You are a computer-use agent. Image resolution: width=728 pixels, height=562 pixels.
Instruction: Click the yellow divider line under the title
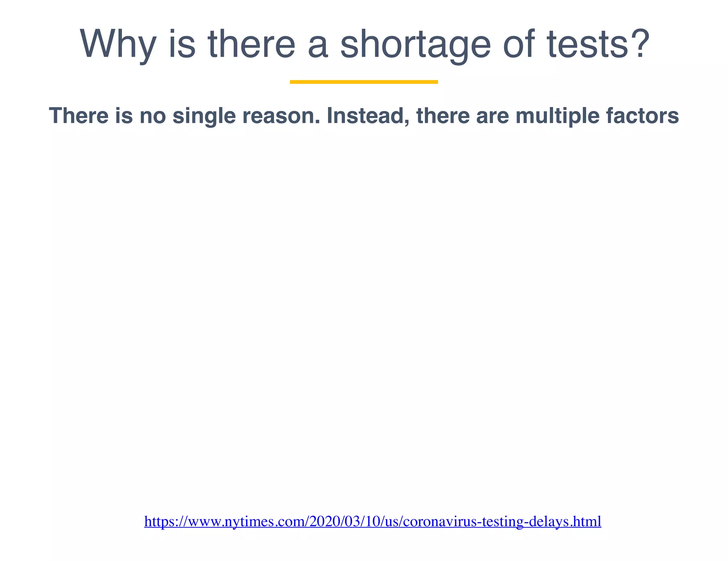(364, 82)
